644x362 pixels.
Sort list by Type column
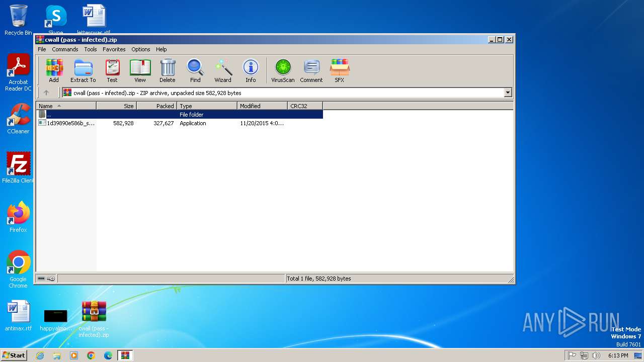[207, 106]
